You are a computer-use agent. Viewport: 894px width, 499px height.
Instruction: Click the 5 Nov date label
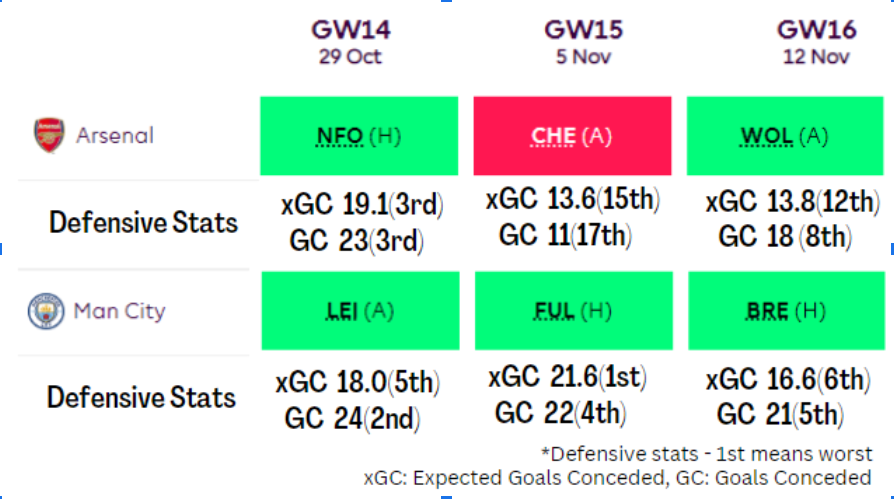(583, 57)
